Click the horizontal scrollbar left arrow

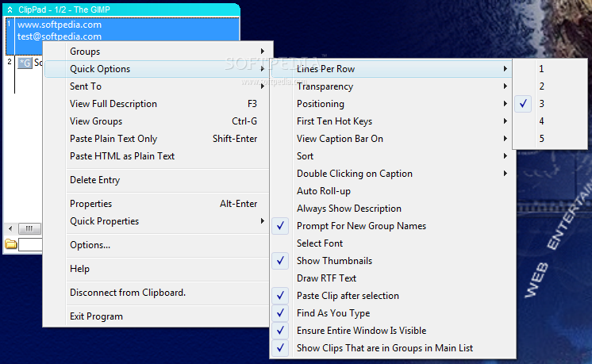(x=10, y=228)
